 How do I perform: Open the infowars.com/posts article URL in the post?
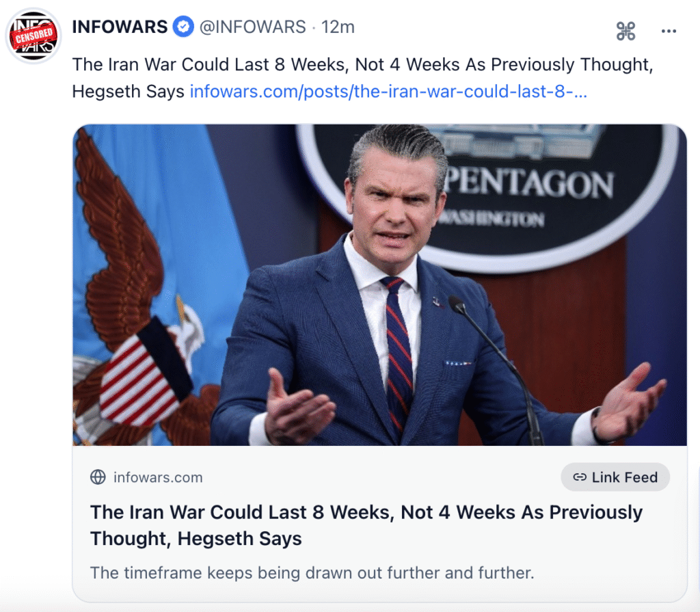[x=388, y=91]
